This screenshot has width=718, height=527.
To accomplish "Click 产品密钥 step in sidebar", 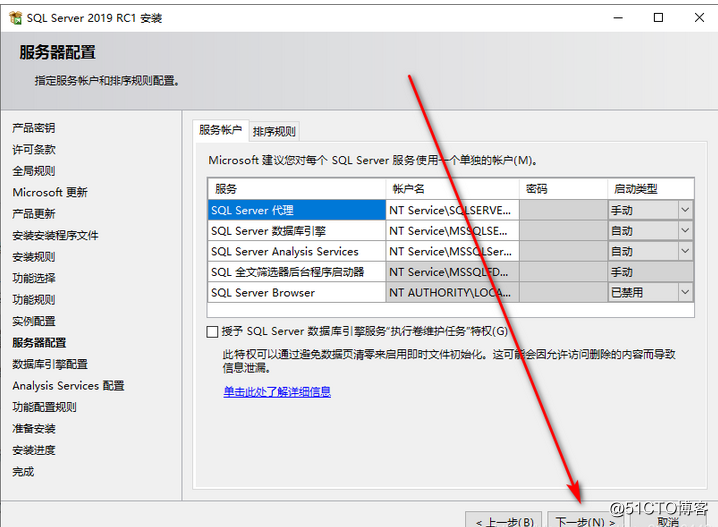I will click(x=34, y=128).
